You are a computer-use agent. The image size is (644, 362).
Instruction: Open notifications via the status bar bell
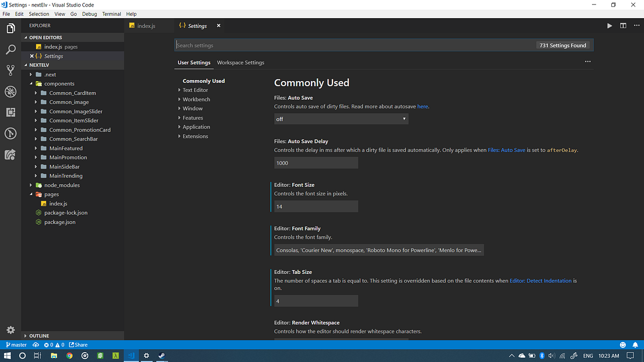point(635,345)
